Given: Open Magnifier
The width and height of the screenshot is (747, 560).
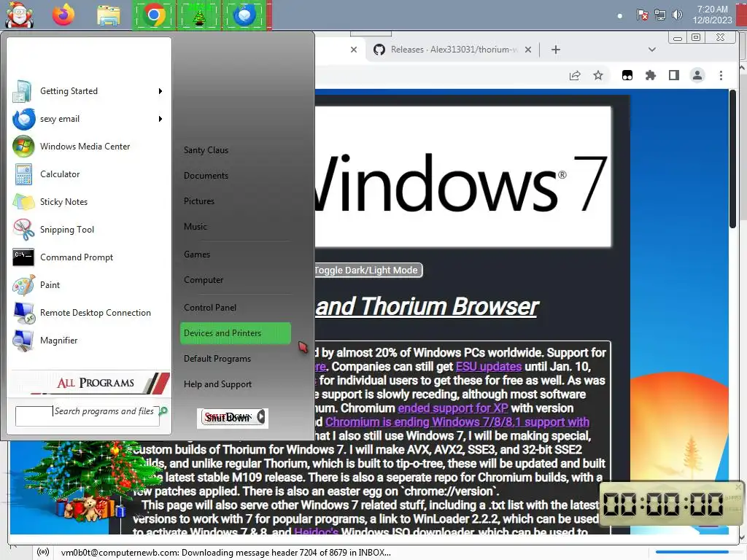Looking at the screenshot, I should [88, 341].
